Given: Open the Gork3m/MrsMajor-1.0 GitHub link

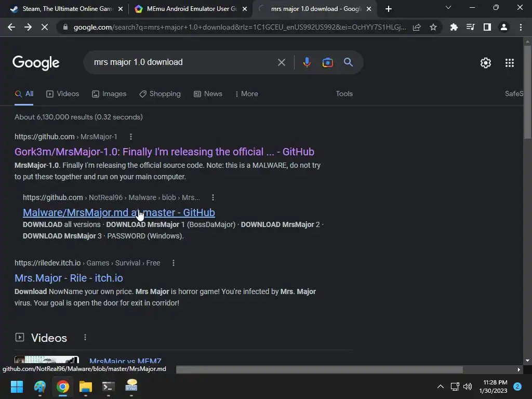Looking at the screenshot, I should [164, 152].
